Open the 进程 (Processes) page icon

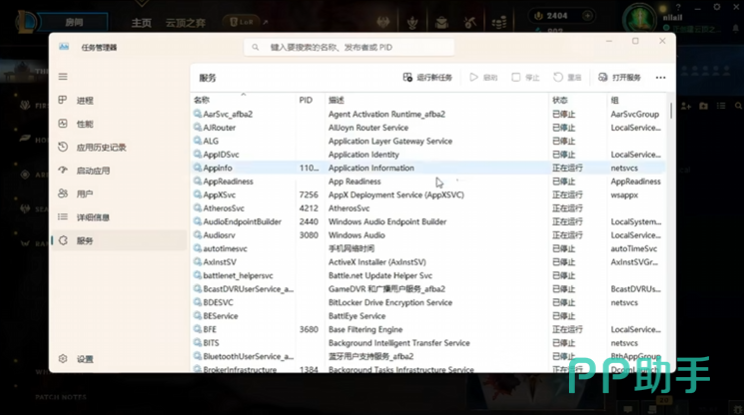click(64, 101)
